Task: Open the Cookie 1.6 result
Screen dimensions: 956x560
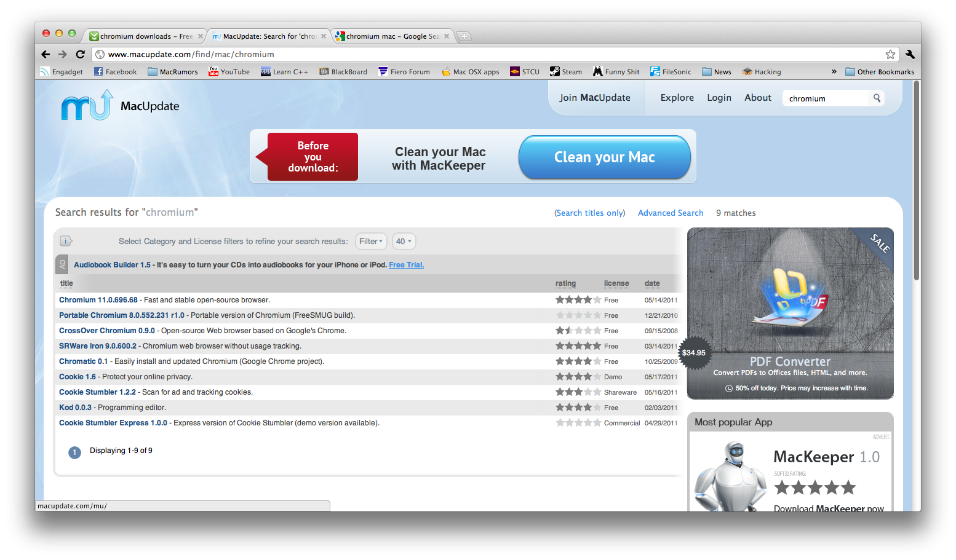Action: tap(78, 377)
